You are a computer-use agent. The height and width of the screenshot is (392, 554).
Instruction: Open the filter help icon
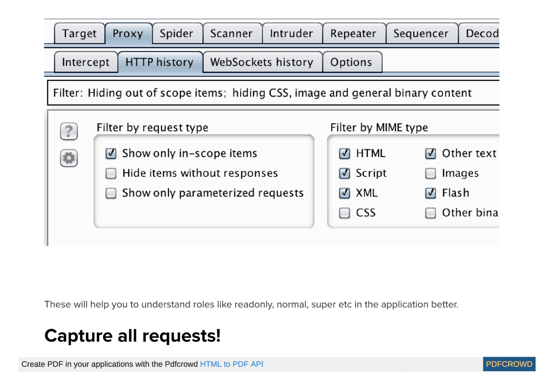tap(69, 132)
